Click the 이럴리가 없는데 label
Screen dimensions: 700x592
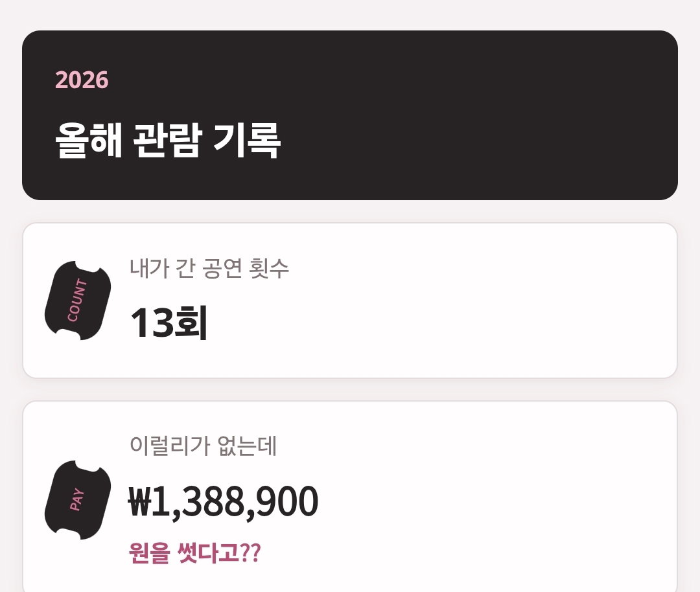point(203,445)
